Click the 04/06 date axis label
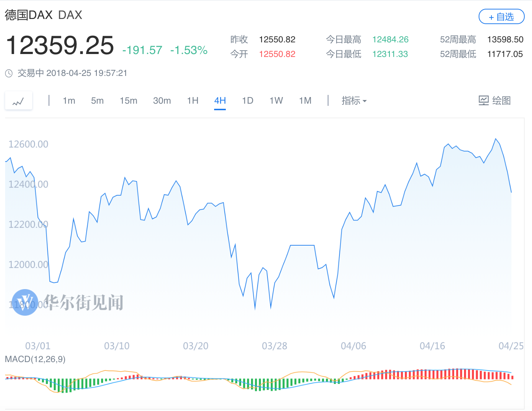Screen dimensions: 532x411 [353, 346]
